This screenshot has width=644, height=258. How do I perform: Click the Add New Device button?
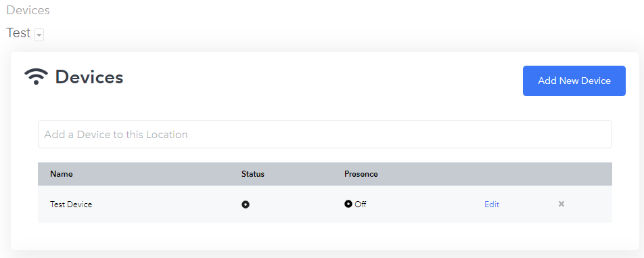pyautogui.click(x=574, y=81)
